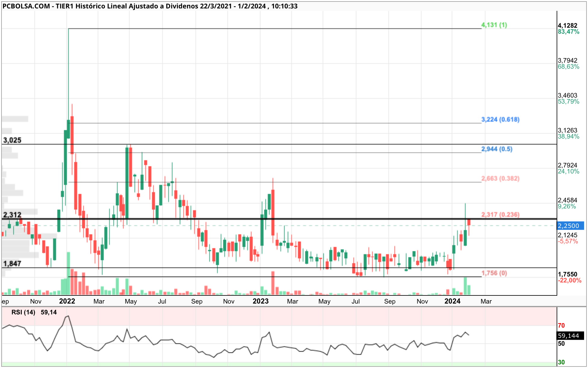Click the Mar label after 2022
The height and width of the screenshot is (368, 588).
(x=99, y=301)
